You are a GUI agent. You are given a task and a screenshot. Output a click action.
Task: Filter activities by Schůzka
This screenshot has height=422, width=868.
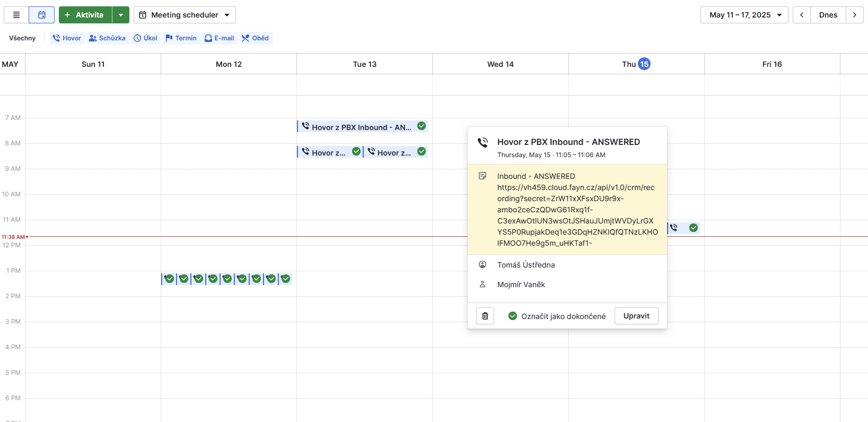(107, 38)
